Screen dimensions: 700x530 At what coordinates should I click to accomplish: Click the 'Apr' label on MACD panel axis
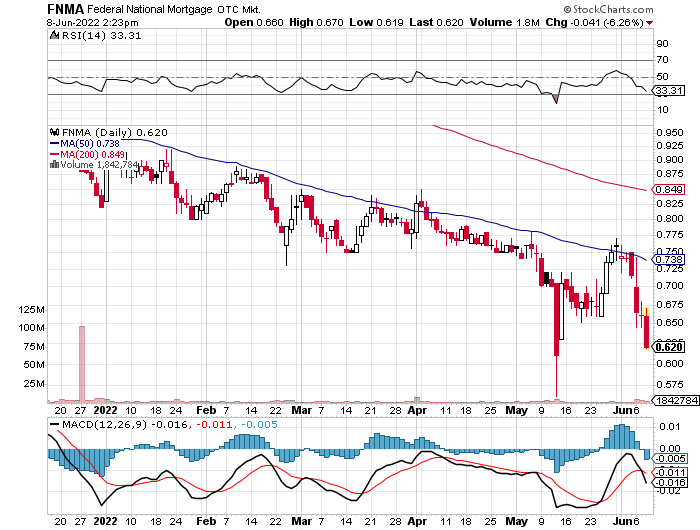coord(417,521)
